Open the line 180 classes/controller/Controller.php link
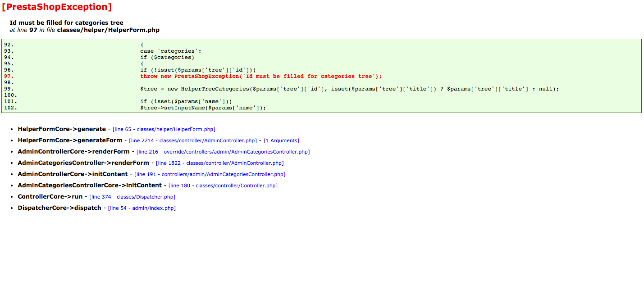The width and height of the screenshot is (644, 281). [x=223, y=186]
